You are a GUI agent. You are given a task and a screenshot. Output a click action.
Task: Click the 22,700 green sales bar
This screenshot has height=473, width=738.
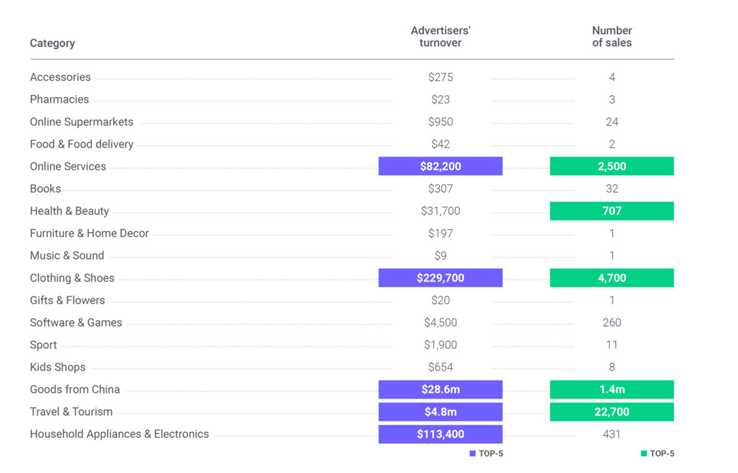point(611,412)
